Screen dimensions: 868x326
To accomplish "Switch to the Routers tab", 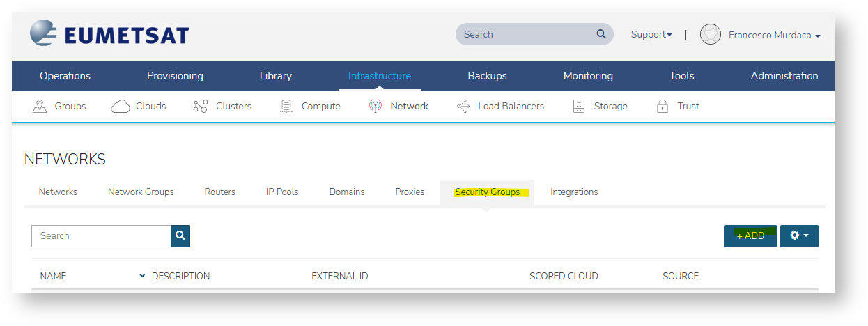I will tap(219, 192).
